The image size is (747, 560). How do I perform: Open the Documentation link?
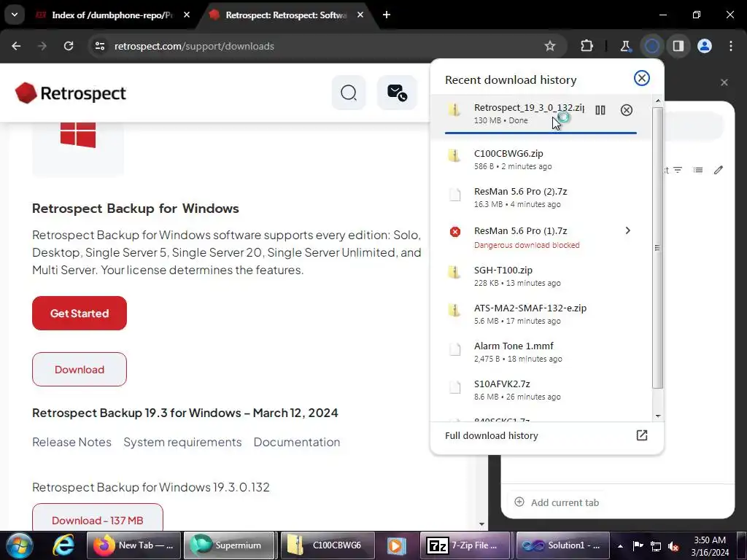pos(297,443)
